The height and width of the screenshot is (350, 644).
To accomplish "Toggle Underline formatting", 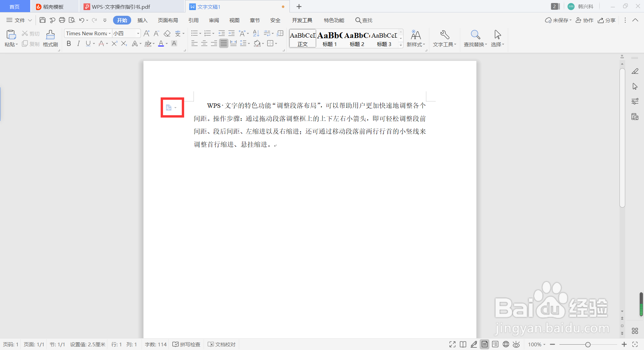I will click(x=88, y=43).
